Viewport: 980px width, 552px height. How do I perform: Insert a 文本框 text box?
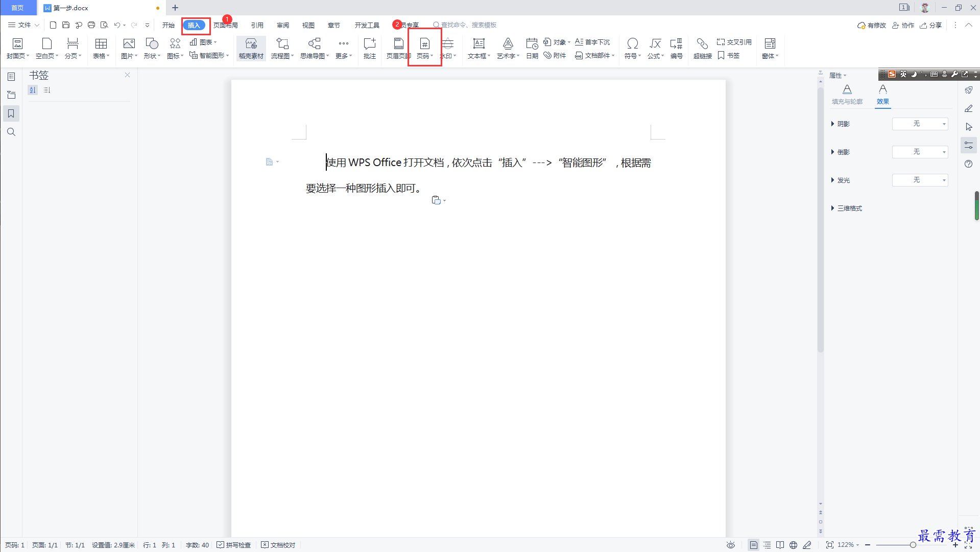(x=479, y=49)
